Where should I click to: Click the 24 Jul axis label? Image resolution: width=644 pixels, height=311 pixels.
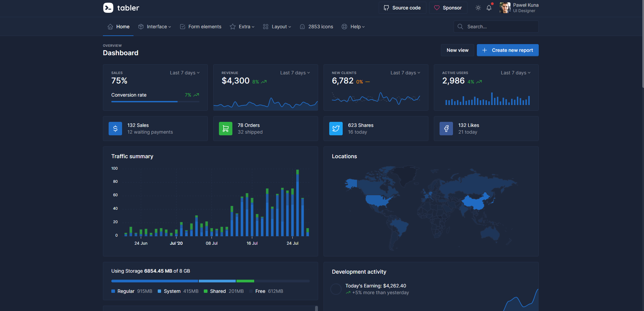293,243
